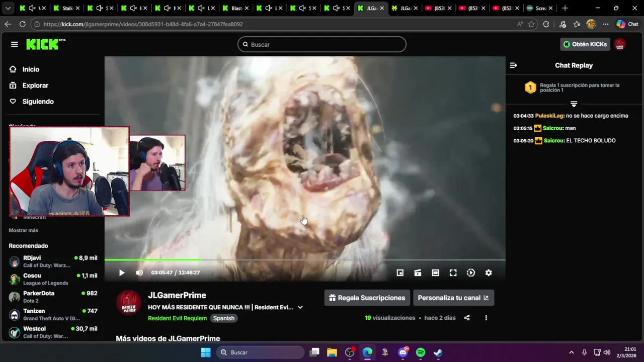The width and height of the screenshot is (644, 362).
Task: Open the Siguiendo followed channels list
Action: coord(38,102)
